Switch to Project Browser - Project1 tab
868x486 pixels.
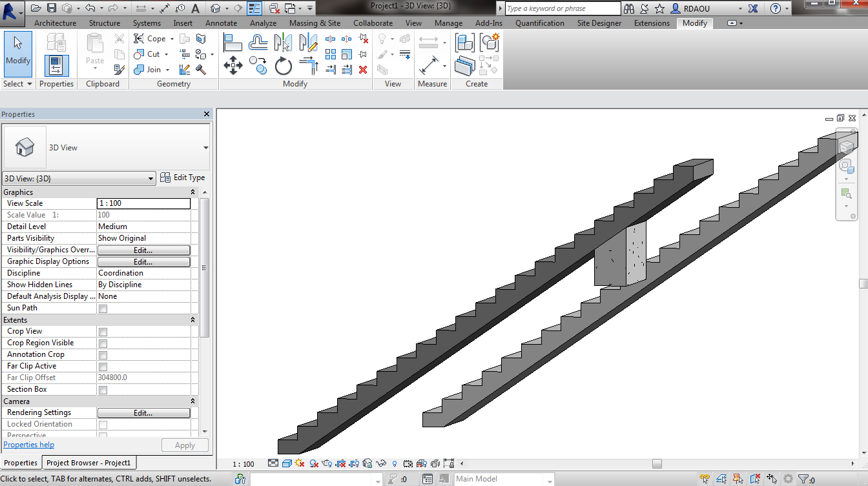[x=88, y=463]
